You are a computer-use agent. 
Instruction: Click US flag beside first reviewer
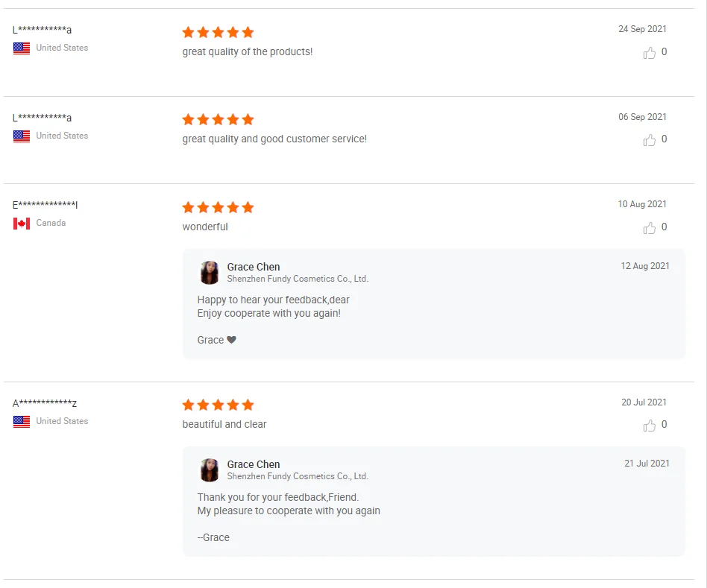22,48
